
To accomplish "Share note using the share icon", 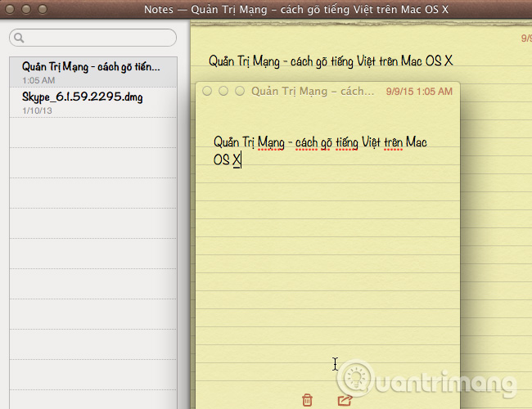I will (x=345, y=400).
